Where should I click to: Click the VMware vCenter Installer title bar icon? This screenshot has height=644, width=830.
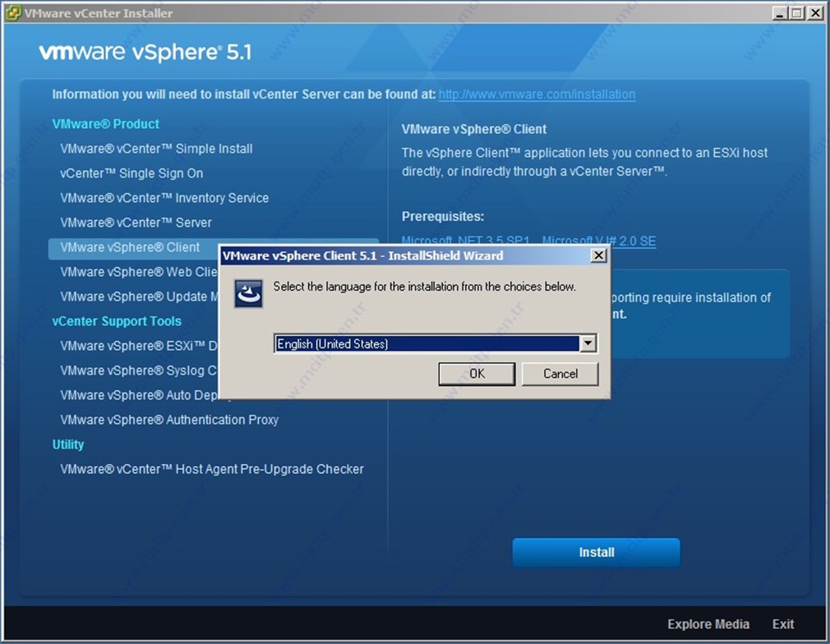coord(12,13)
